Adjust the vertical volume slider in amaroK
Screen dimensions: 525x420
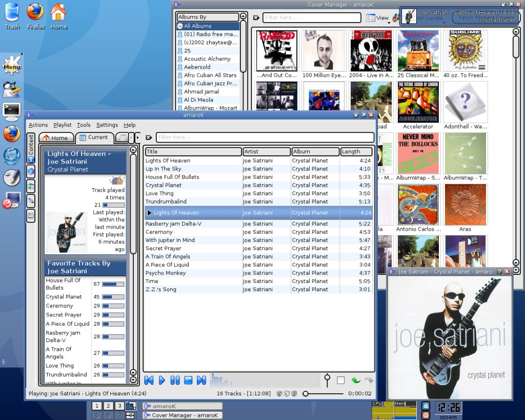point(328,380)
